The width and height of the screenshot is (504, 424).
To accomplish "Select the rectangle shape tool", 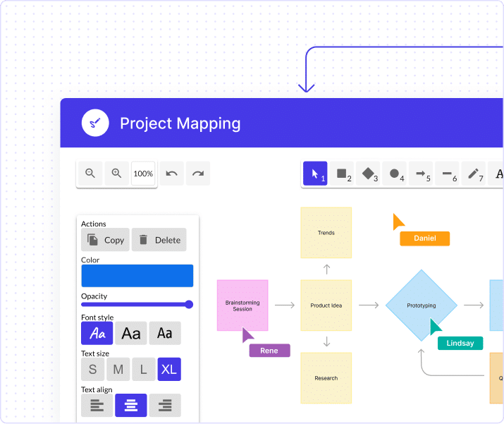I will [342, 174].
